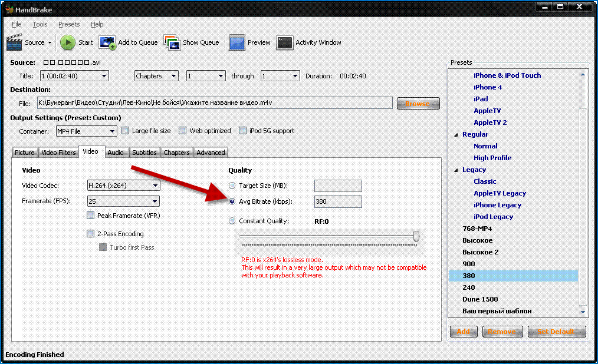Switch to the Chapters tab
This screenshot has height=364, width=598.
tap(176, 153)
